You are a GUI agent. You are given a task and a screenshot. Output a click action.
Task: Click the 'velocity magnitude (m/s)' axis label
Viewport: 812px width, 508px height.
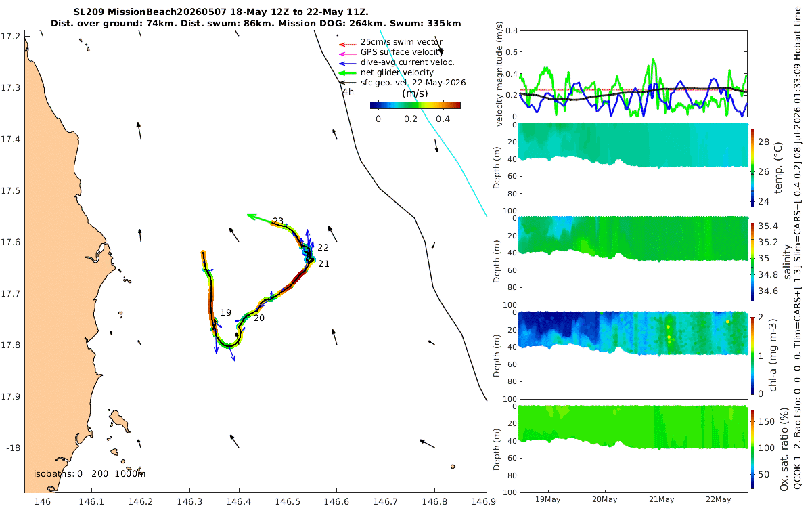(500, 75)
